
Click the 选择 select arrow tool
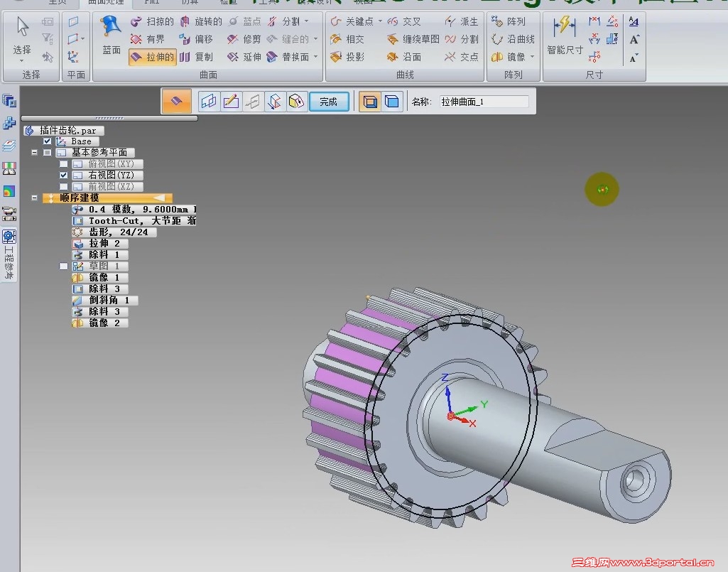22,35
